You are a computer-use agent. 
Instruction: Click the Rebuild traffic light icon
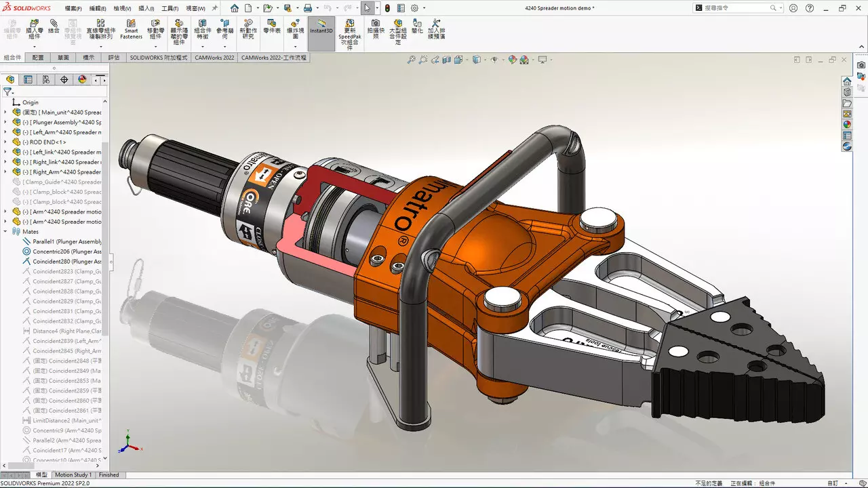pyautogui.click(x=387, y=8)
